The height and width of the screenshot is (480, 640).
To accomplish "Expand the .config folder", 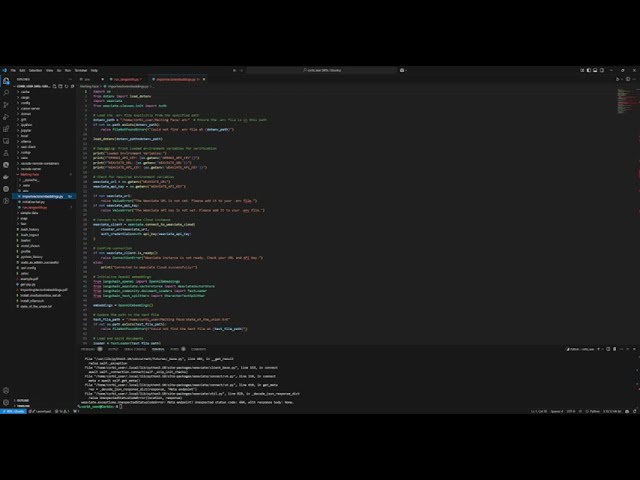I will click(25, 103).
